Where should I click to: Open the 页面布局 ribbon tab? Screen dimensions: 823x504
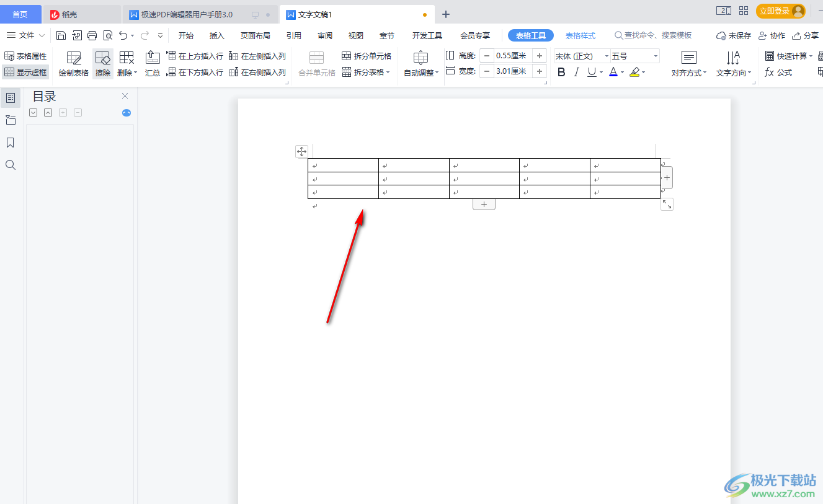click(x=255, y=35)
